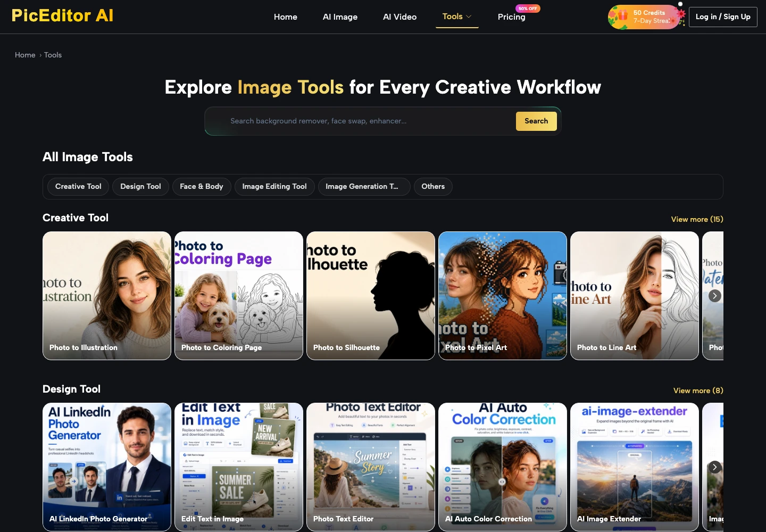Viewport: 766px width, 532px height.
Task: Go to the Home nav item
Action: tap(286, 17)
